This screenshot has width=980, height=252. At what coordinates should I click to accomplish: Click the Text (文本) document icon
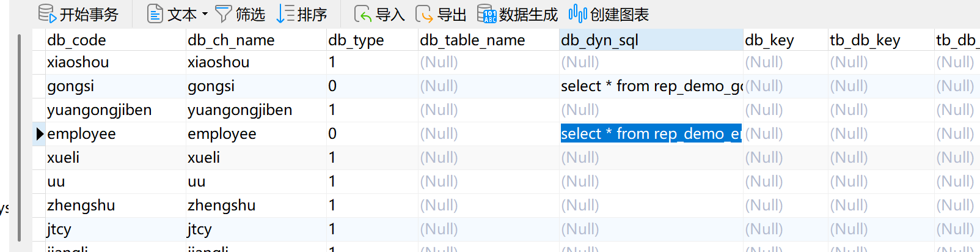pos(155,13)
